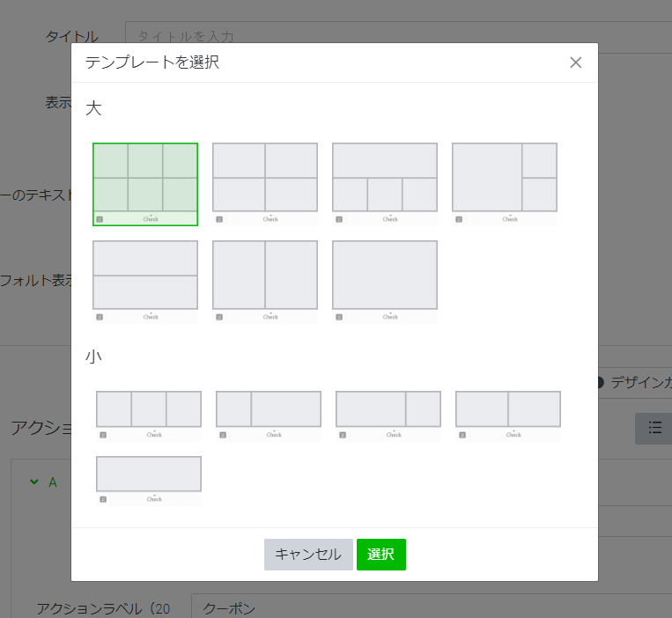Choose large template with two stacked horizontal rows
This screenshot has width=672, height=618.
pos(145,282)
